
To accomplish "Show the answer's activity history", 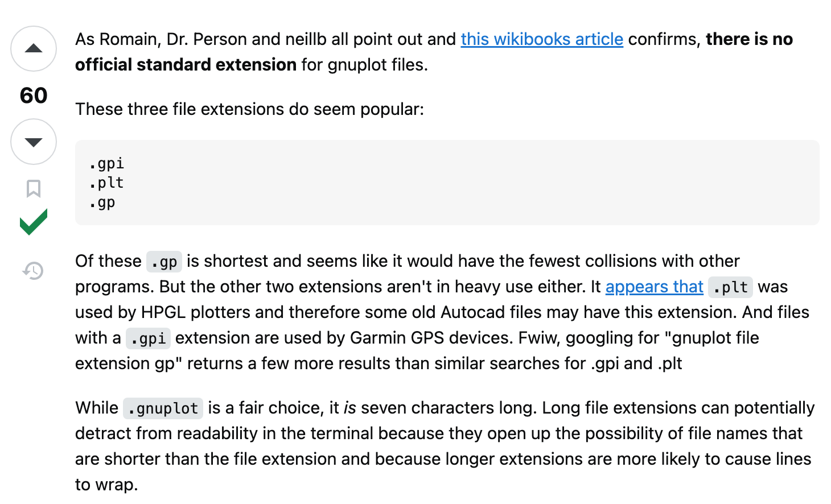I will [34, 271].
